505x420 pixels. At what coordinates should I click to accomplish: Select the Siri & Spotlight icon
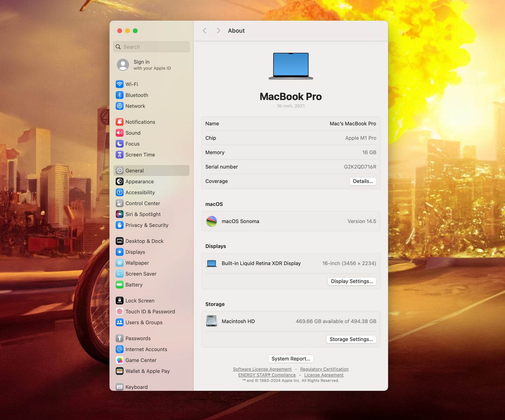pos(120,214)
